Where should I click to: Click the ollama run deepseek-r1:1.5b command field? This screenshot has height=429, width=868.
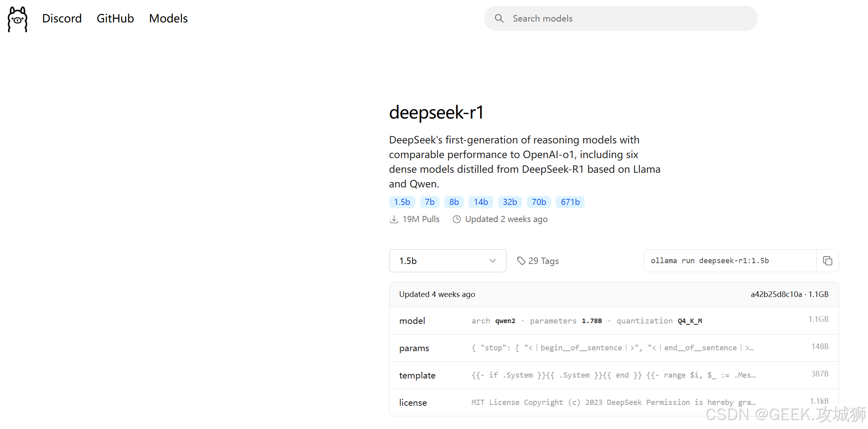(x=730, y=261)
